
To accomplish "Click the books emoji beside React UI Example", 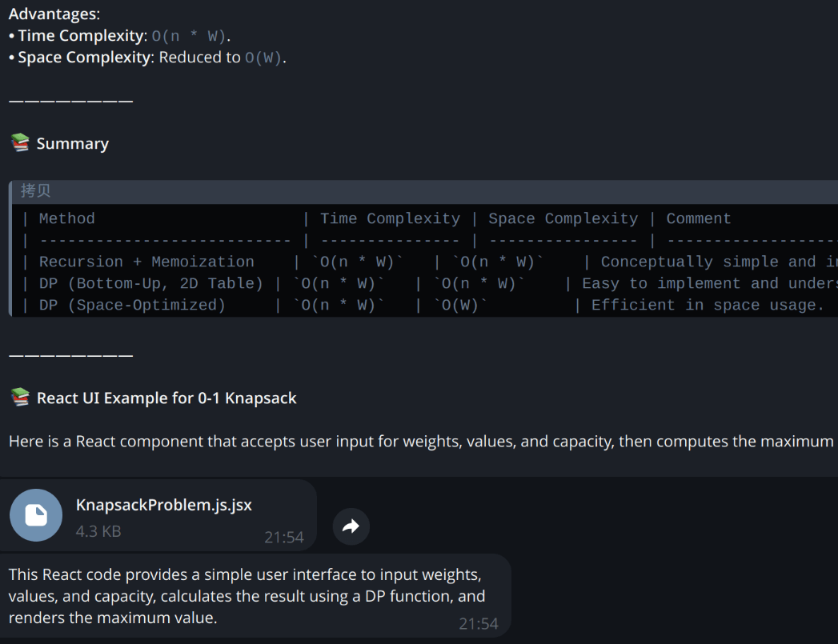I will 20,398.
